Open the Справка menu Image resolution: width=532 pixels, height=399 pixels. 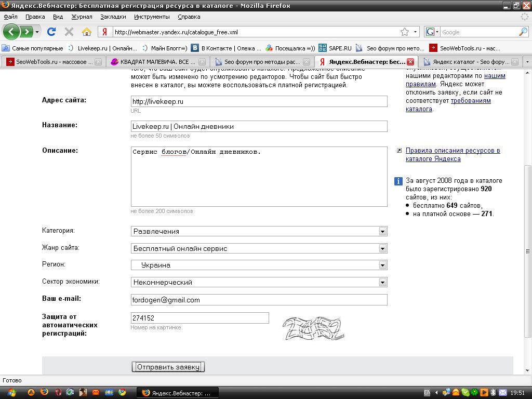tap(189, 17)
